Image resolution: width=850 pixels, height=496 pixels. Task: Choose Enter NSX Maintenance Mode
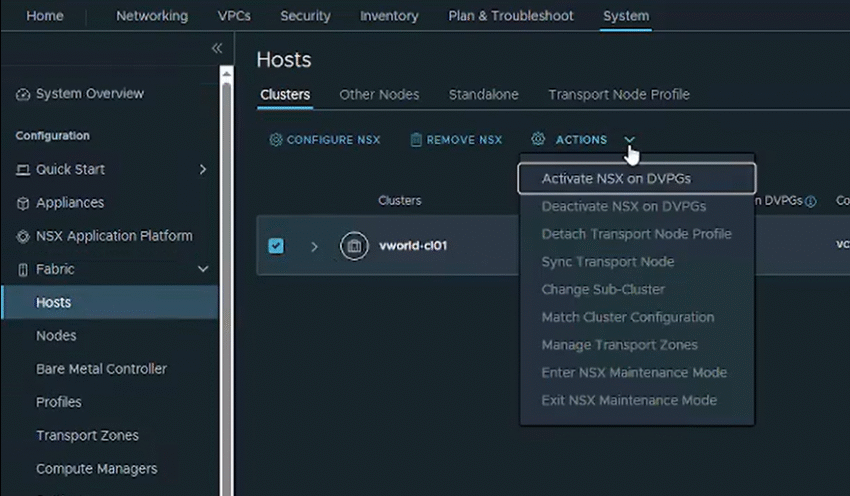(x=636, y=372)
